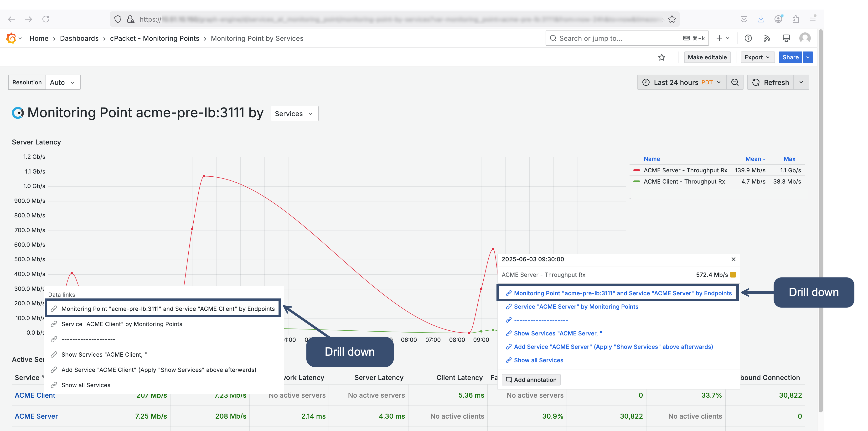This screenshot has height=431, width=868.
Task: Go to Dashboards breadcrumb
Action: [x=79, y=38]
